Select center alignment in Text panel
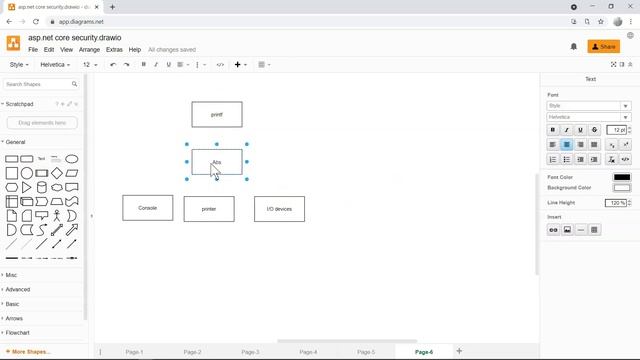The height and width of the screenshot is (360, 640). tap(567, 144)
